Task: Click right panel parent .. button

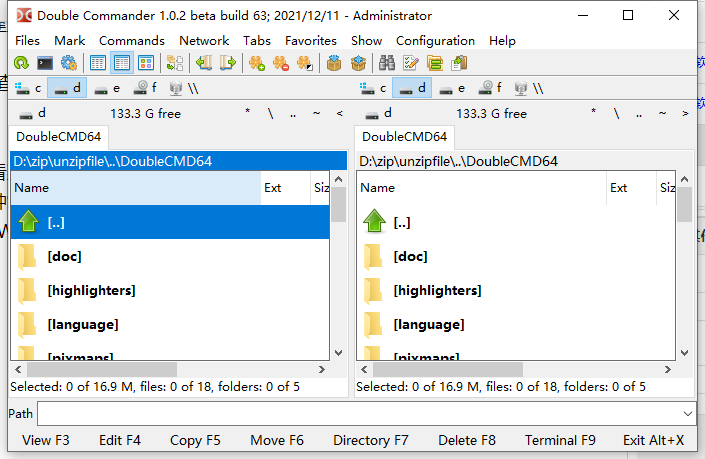Action: pyautogui.click(x=639, y=114)
